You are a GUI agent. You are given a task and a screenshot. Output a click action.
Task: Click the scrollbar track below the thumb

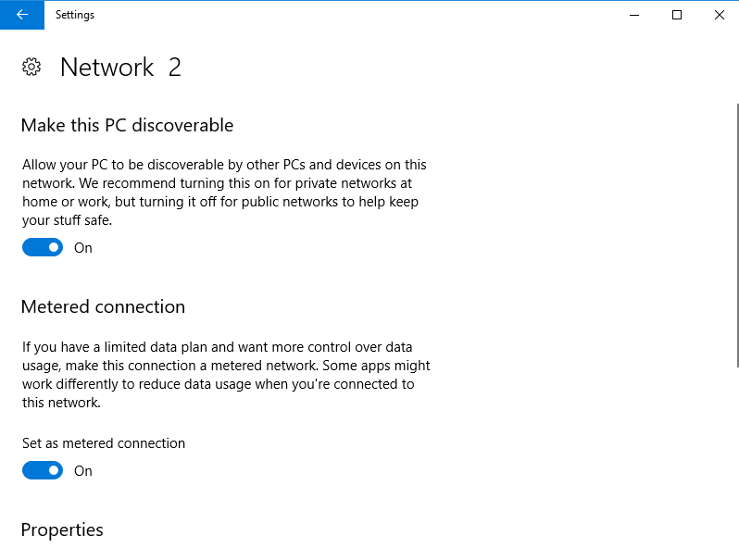(736, 463)
